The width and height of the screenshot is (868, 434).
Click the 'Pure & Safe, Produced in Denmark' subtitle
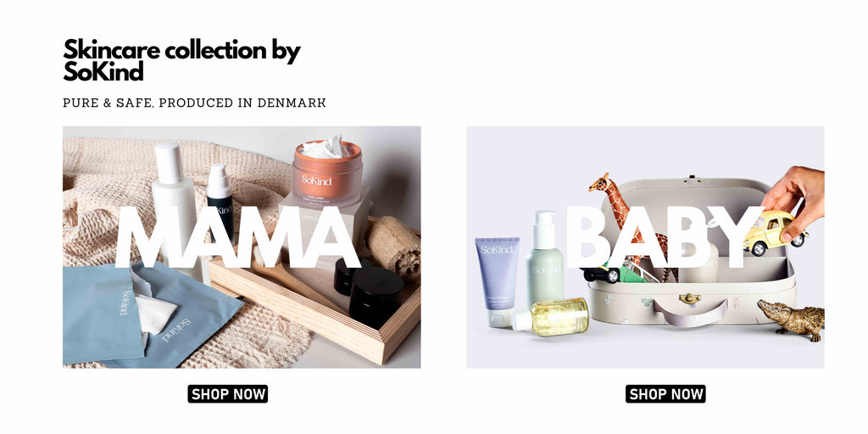pos(194,103)
